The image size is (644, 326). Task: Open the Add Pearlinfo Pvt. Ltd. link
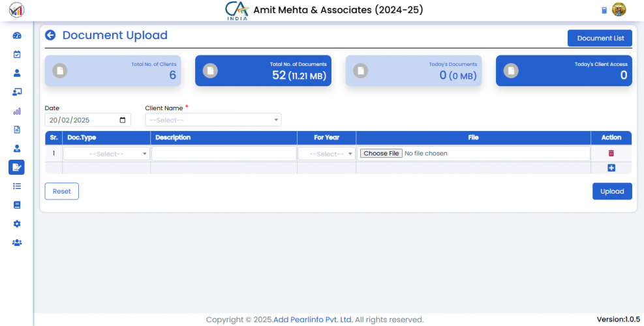(313, 319)
